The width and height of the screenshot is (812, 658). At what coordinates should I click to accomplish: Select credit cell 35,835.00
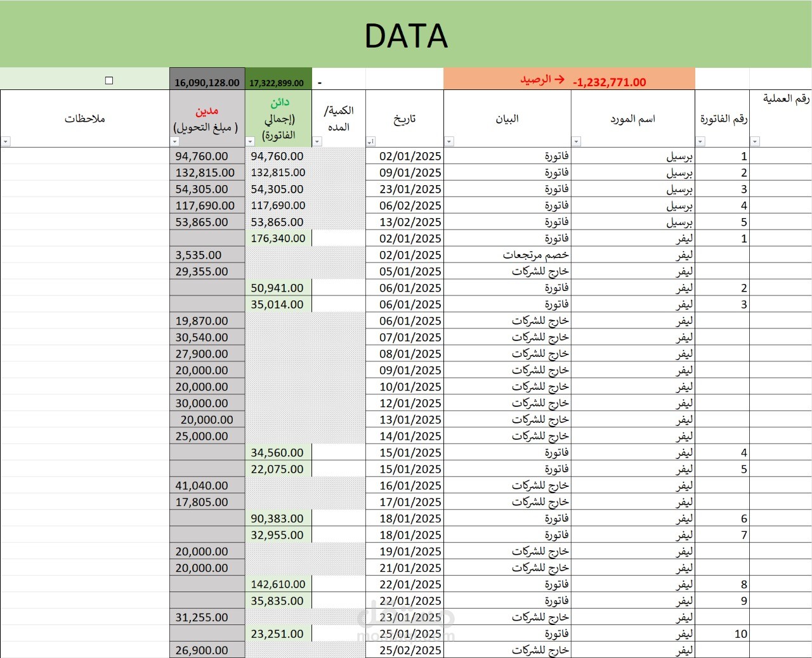[278, 601]
